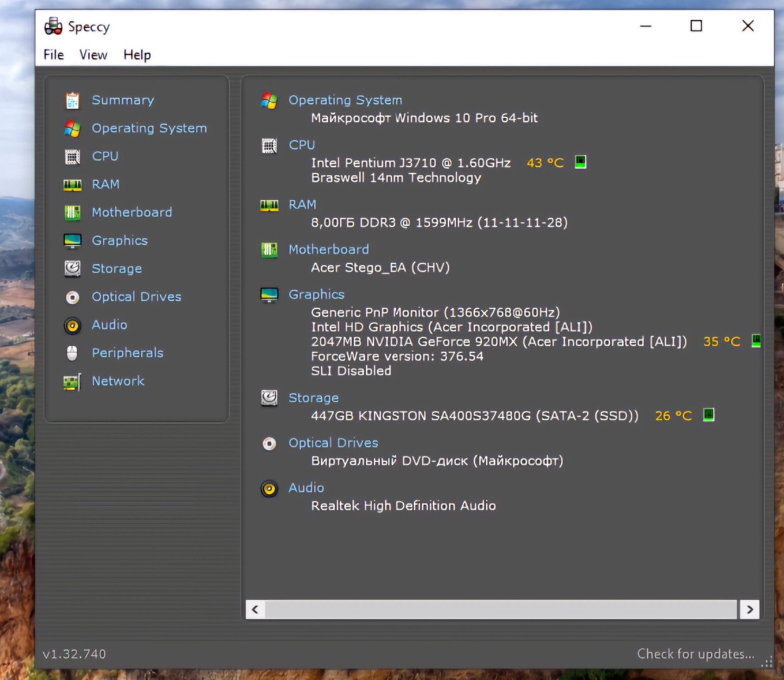Image resolution: width=784 pixels, height=680 pixels.
Task: Open the CPU section from sidebar
Action: pos(105,156)
